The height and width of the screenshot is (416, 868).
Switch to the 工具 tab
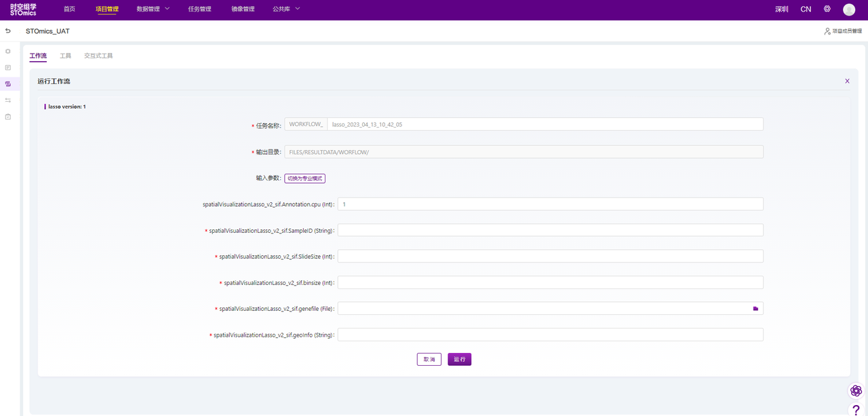click(x=65, y=56)
